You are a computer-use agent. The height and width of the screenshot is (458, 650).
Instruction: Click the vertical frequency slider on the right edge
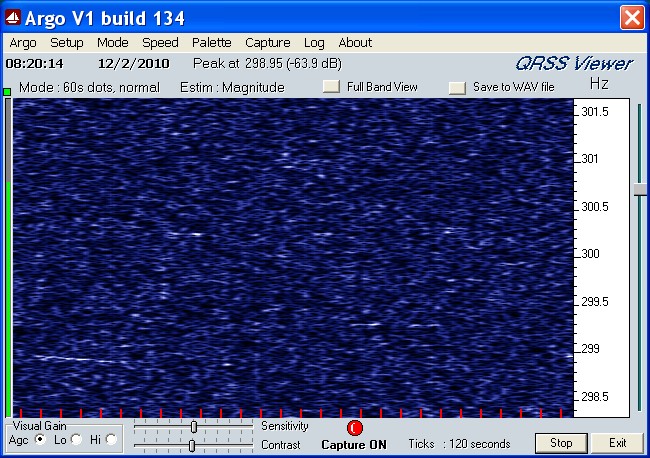tap(640, 190)
